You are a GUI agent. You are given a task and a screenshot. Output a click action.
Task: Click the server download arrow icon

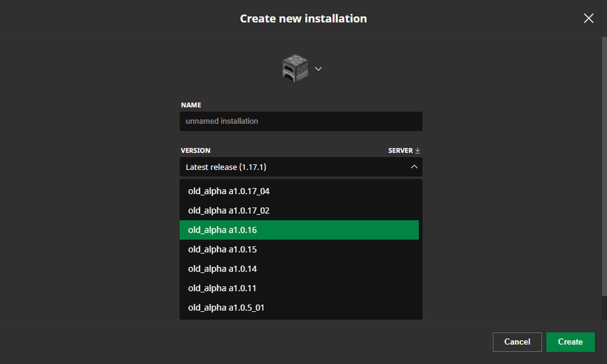point(417,150)
